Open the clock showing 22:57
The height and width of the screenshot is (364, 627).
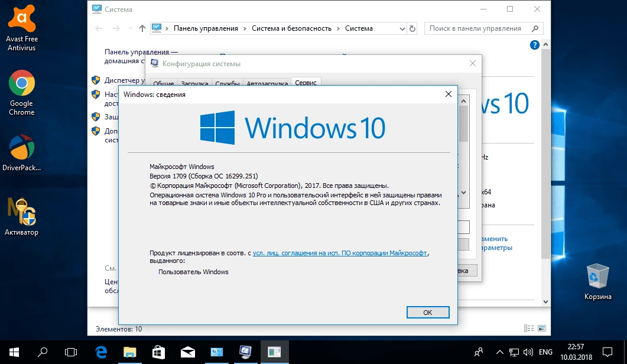pos(576,352)
